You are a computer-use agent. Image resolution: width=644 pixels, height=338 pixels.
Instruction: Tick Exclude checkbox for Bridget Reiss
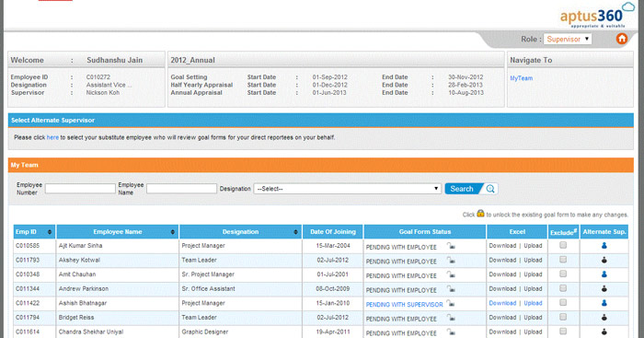coord(563,317)
